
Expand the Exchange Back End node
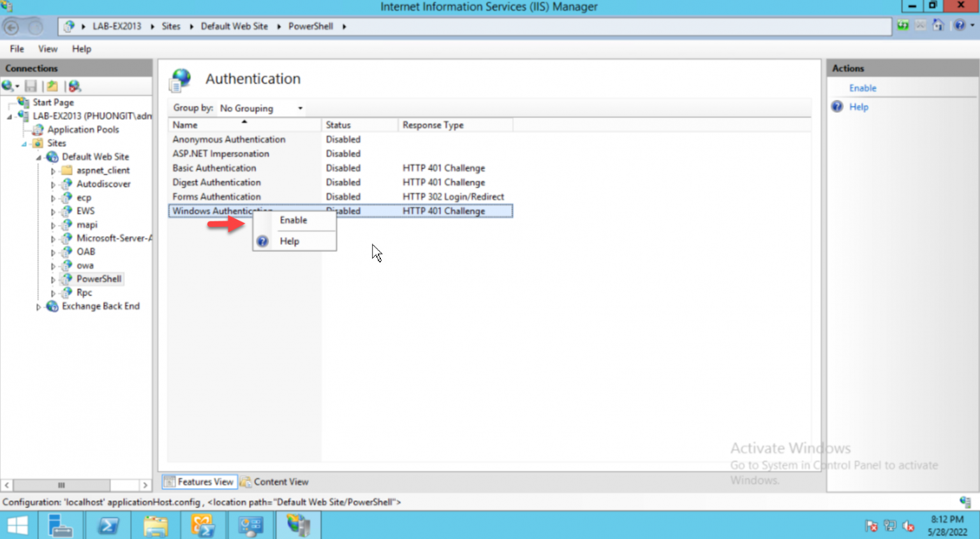[x=38, y=306]
